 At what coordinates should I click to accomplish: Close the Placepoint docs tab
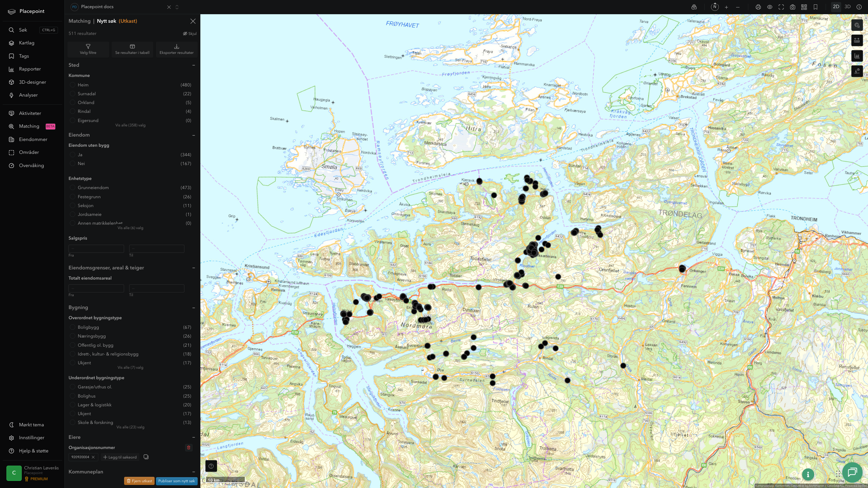pyautogui.click(x=169, y=7)
